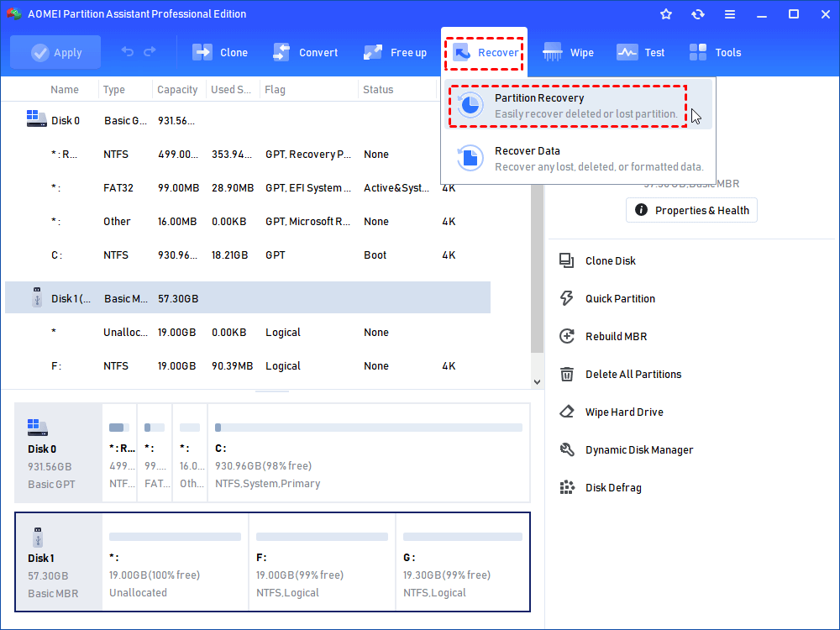This screenshot has width=840, height=630.
Task: Click the Quick Partition lightning icon
Action: (x=566, y=298)
